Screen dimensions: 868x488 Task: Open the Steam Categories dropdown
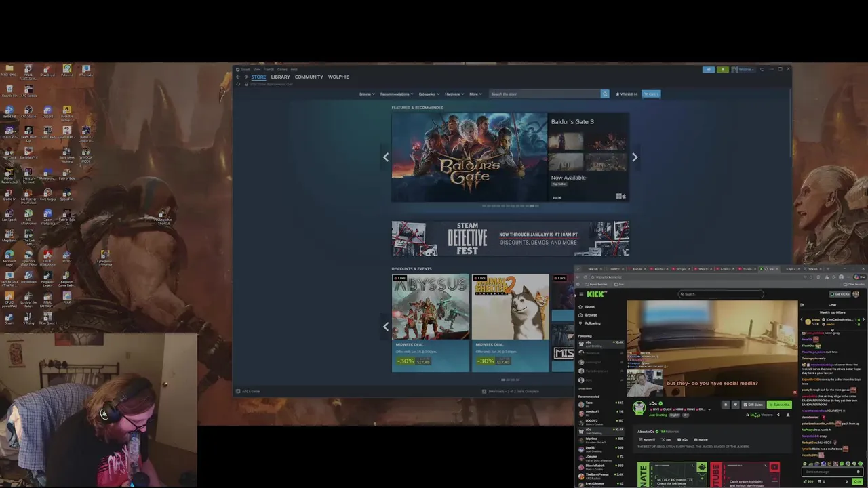point(429,94)
